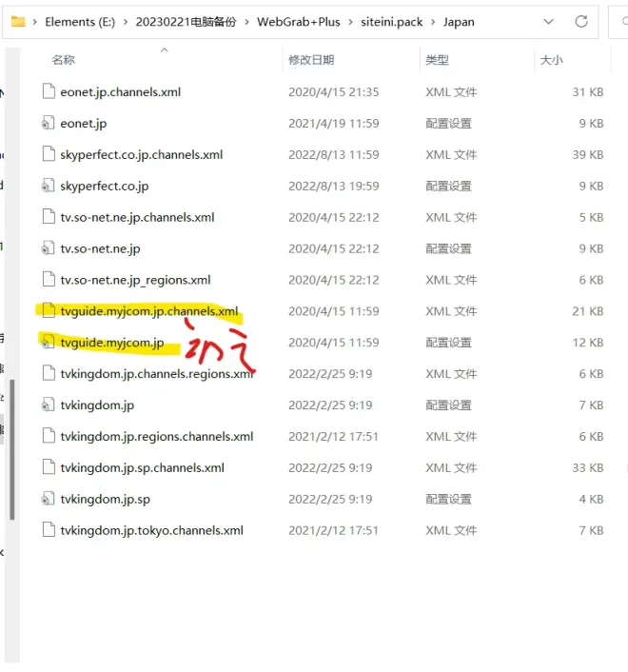Refresh the current folder view

pyautogui.click(x=580, y=22)
